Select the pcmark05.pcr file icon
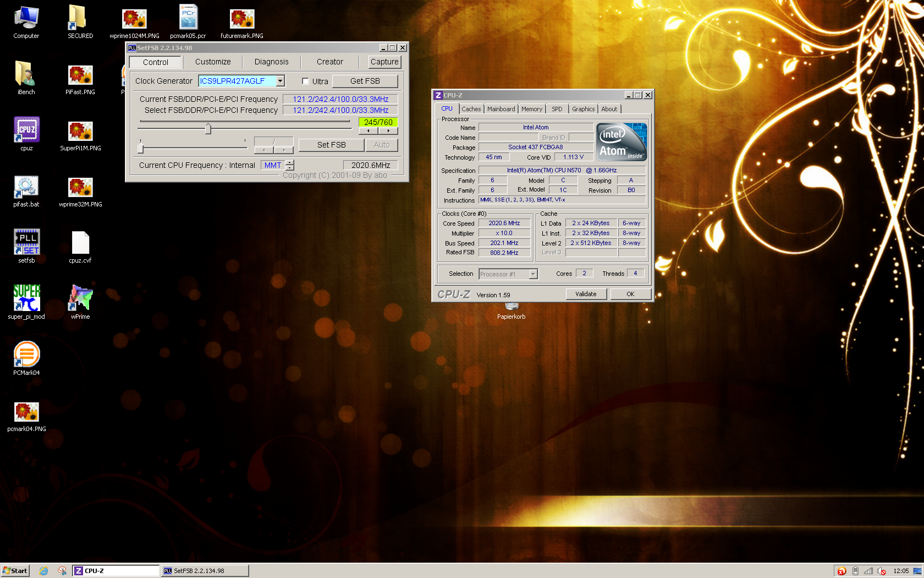Image resolution: width=924 pixels, height=578 pixels. 188,23
